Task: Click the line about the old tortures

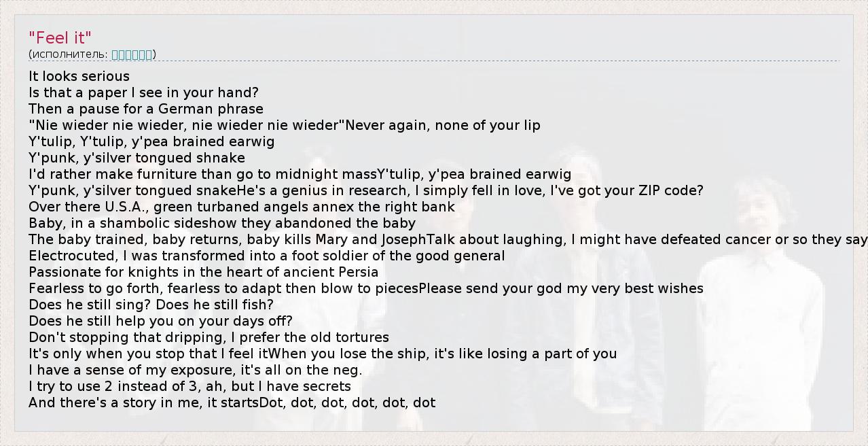Action: [209, 337]
